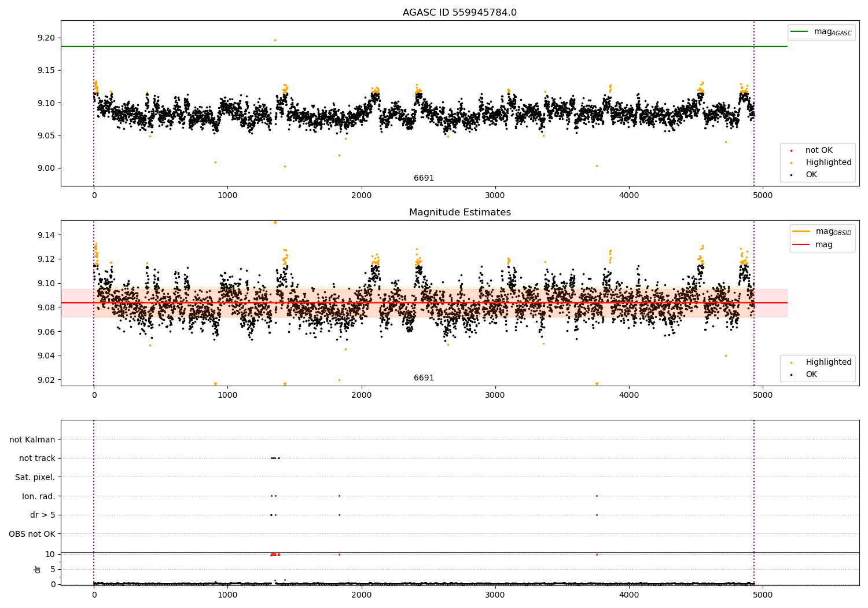Click the 5000 x-tick of the dr flags plot

click(763, 595)
